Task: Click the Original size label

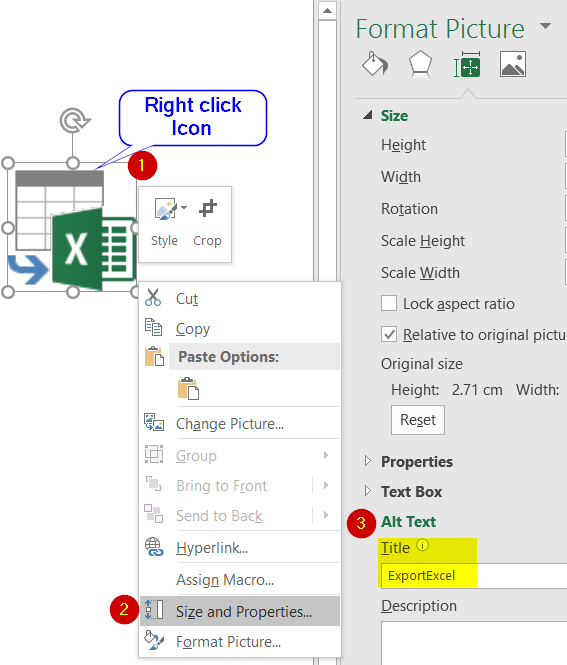Action: pos(422,364)
